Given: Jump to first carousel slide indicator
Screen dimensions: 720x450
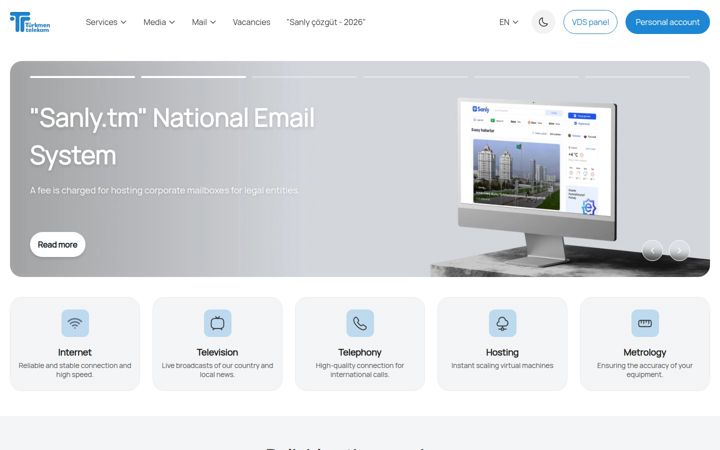Looking at the screenshot, I should click(x=82, y=77).
